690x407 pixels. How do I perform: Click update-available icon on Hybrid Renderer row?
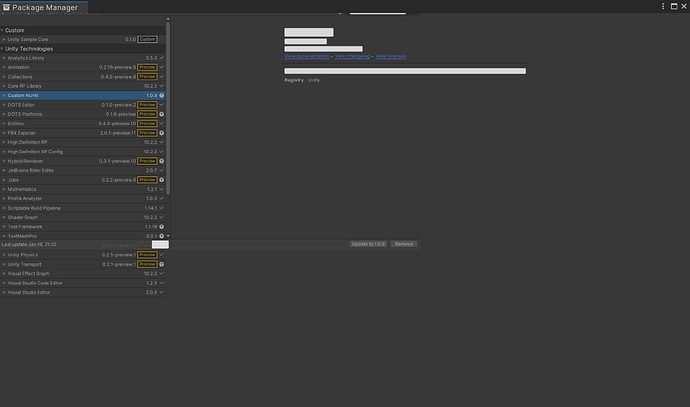pyautogui.click(x=161, y=161)
